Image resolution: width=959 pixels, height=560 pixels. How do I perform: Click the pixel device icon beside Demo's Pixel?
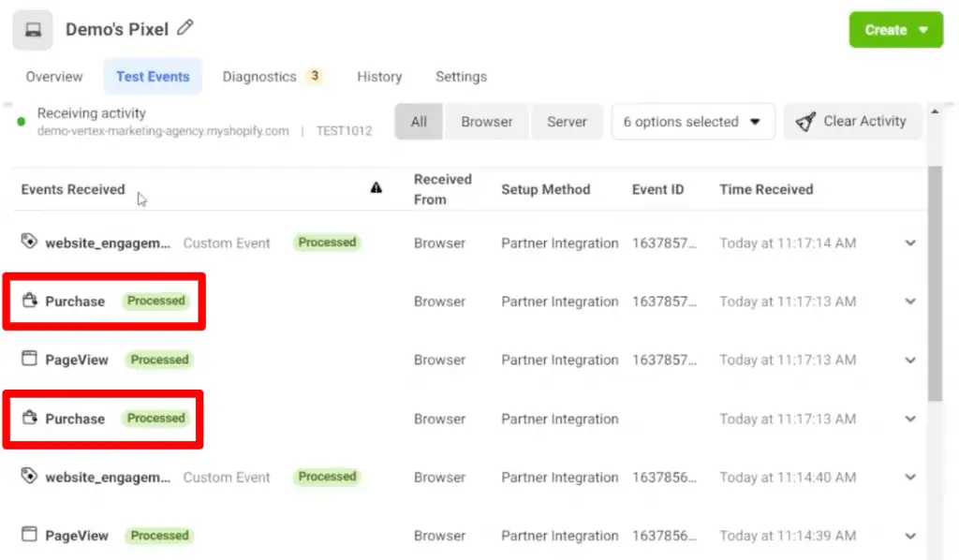tap(32, 28)
